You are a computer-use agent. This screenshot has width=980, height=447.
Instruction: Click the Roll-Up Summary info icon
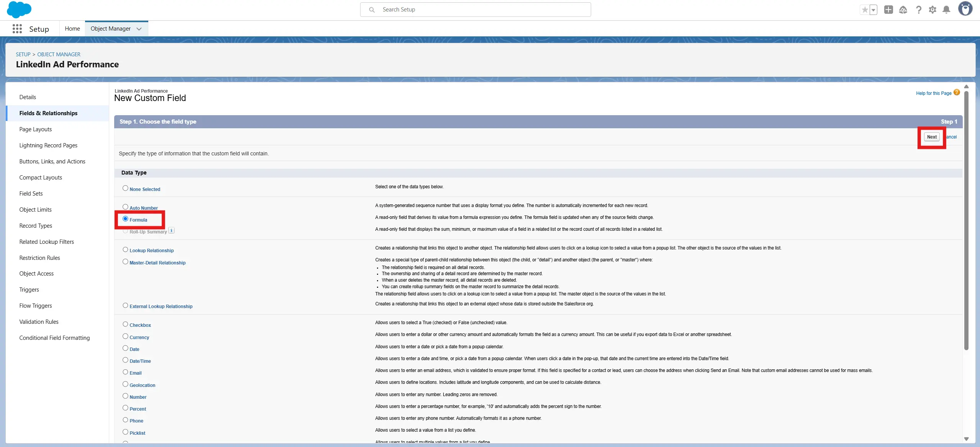[x=172, y=230]
